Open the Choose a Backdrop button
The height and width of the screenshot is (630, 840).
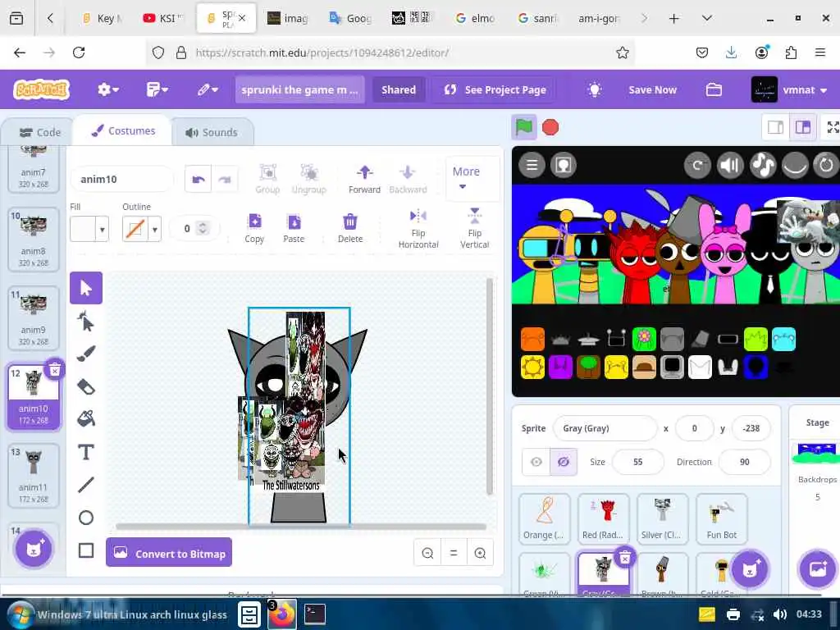click(x=818, y=569)
